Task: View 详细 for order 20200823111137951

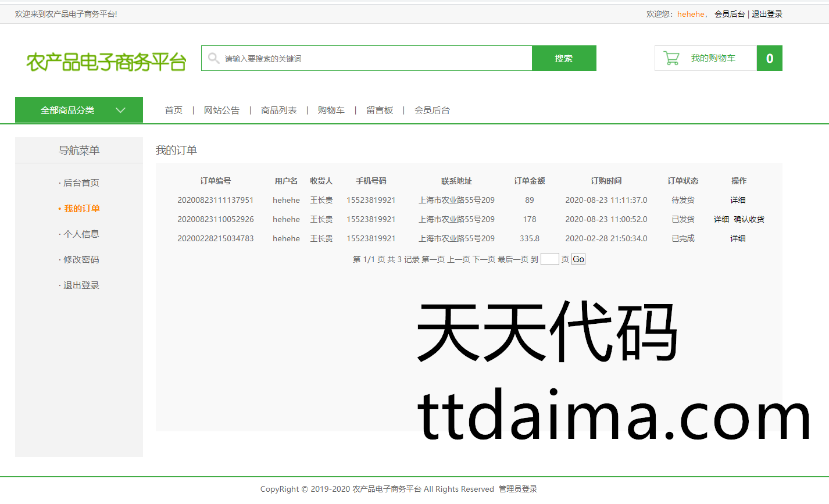Action: pos(738,200)
